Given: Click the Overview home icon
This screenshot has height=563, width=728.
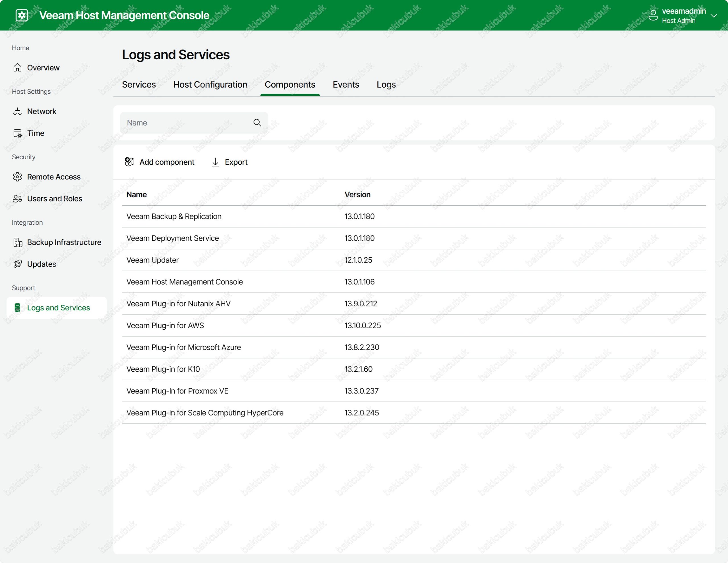Looking at the screenshot, I should coord(17,68).
